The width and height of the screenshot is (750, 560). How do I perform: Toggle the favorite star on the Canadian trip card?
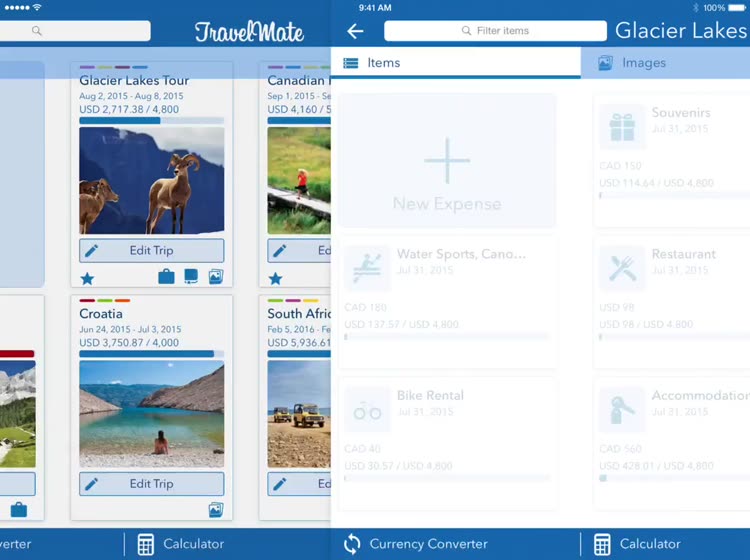(276, 278)
